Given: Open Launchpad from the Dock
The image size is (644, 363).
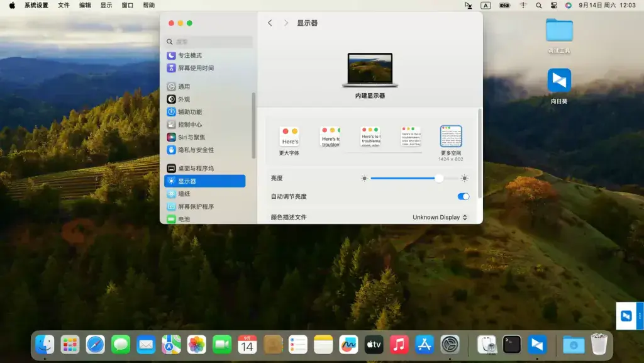Looking at the screenshot, I should pos(70,345).
